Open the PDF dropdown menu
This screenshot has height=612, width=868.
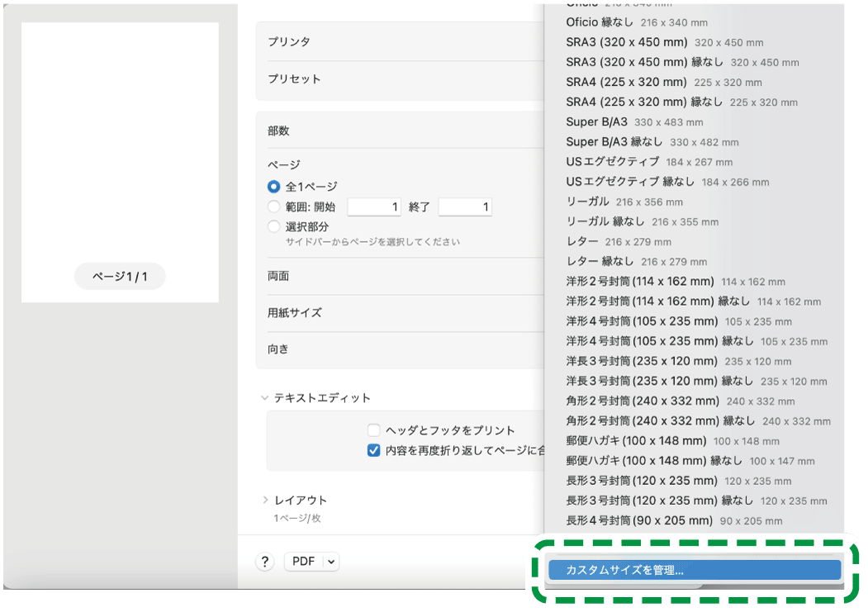pos(311,562)
